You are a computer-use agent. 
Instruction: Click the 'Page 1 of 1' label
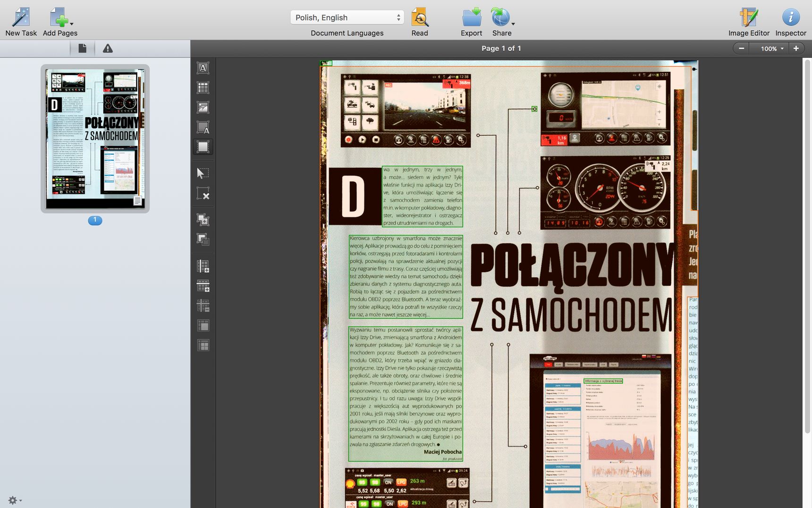(501, 48)
